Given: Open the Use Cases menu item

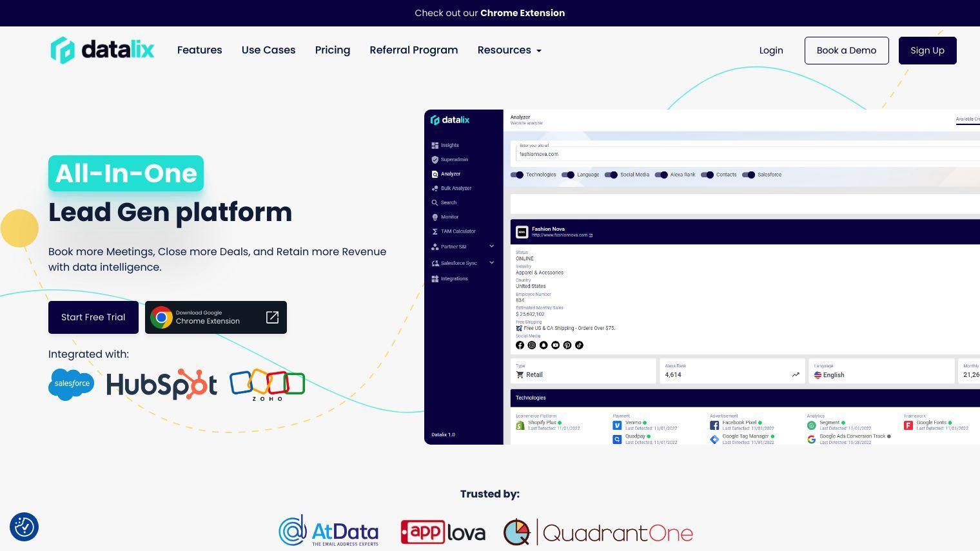Looking at the screenshot, I should coord(269,50).
